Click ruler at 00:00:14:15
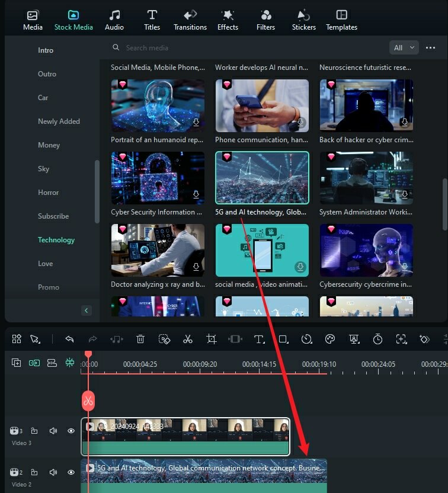The height and width of the screenshot is (493, 448). click(x=259, y=364)
